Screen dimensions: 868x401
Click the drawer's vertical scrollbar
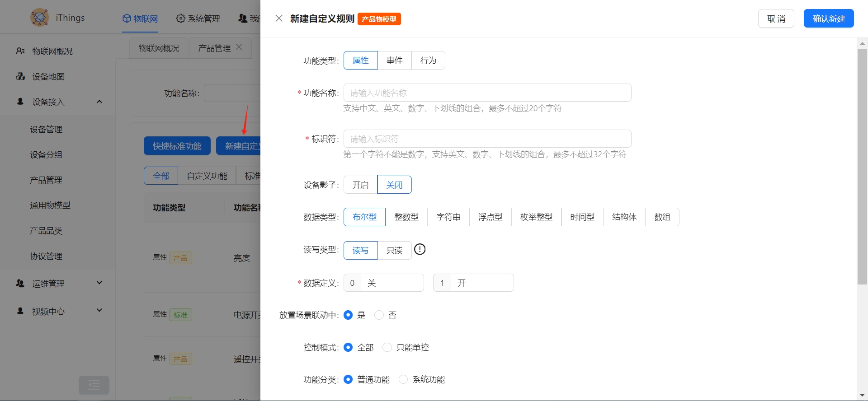point(862,167)
